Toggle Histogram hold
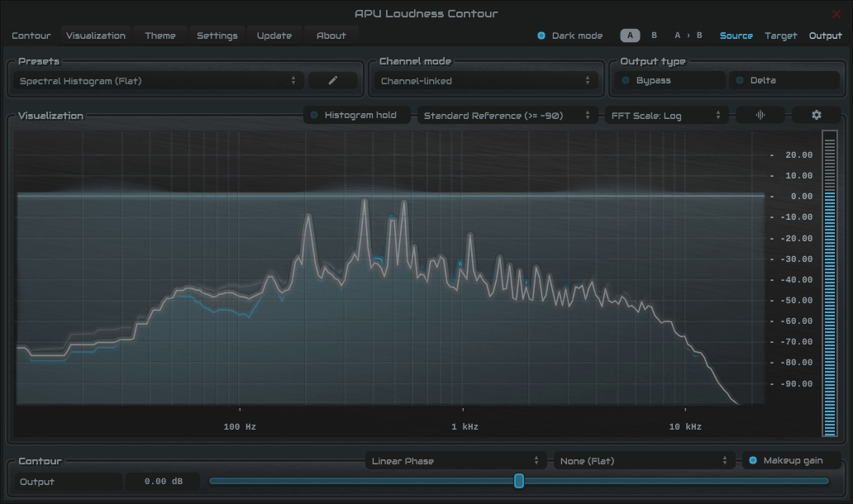The height and width of the screenshot is (504, 853). 356,115
